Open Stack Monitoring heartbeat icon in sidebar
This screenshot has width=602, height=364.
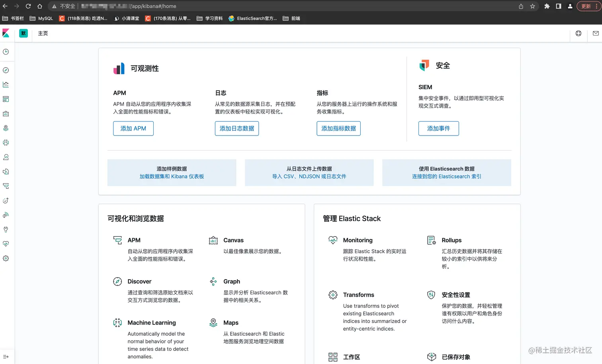coord(6,244)
